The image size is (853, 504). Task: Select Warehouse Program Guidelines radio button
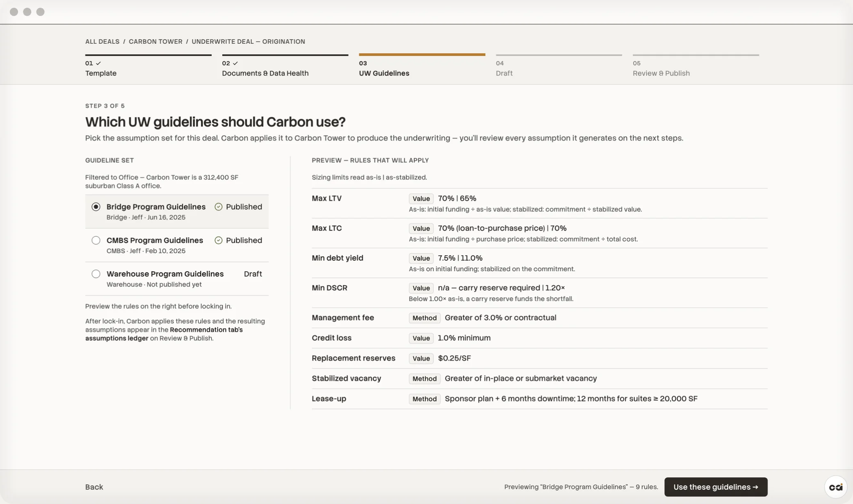(96, 274)
